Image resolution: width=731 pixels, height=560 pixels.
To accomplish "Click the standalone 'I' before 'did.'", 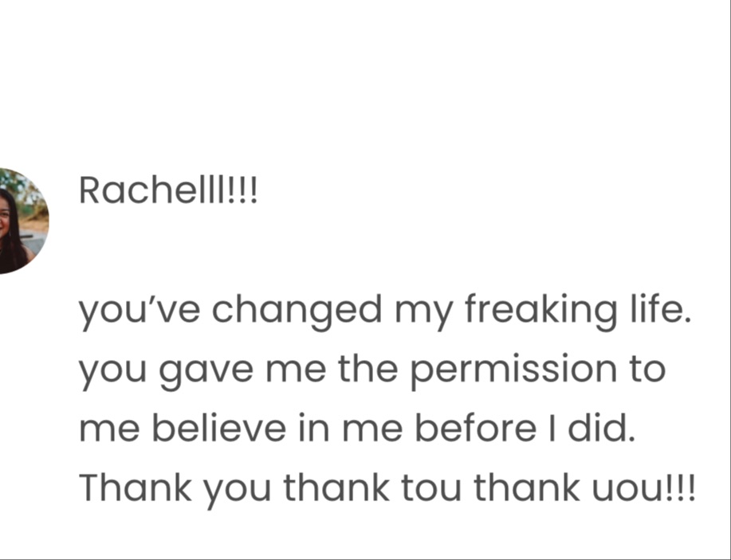I will point(552,428).
